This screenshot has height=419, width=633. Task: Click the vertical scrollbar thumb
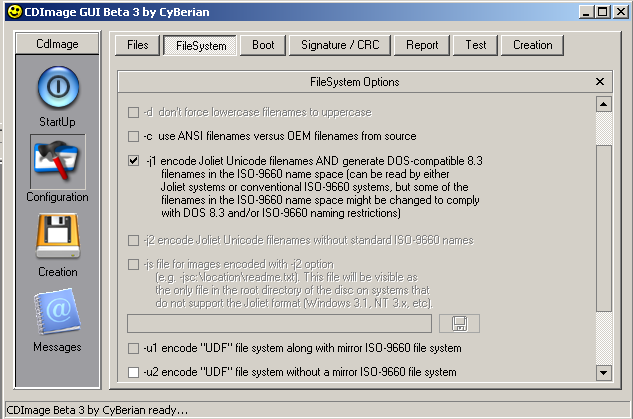point(604,228)
